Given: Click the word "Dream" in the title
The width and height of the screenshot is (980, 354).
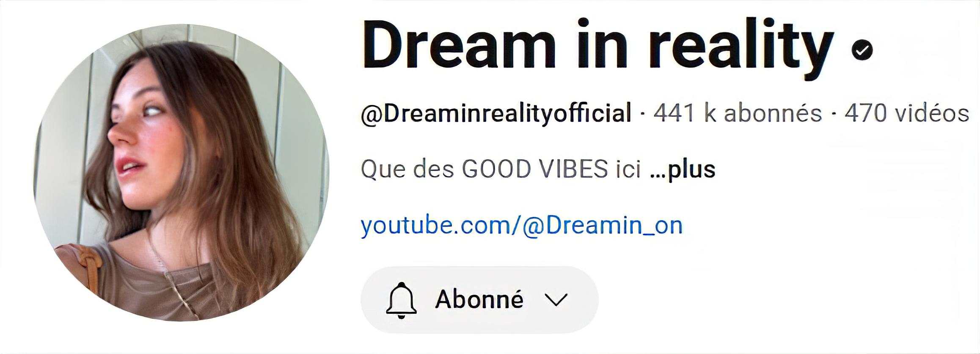Looking at the screenshot, I should (x=459, y=45).
